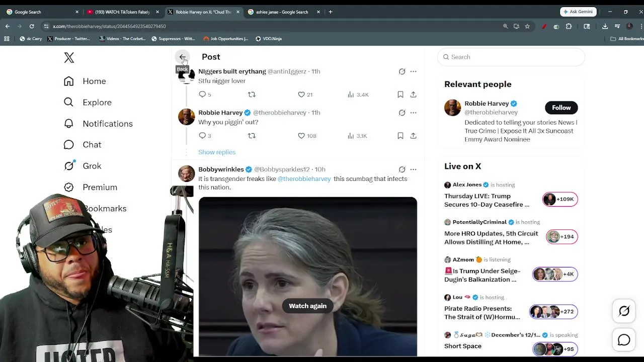Click Grok icon on the 11h top reply
The height and width of the screenshot is (362, 644).
402,71
